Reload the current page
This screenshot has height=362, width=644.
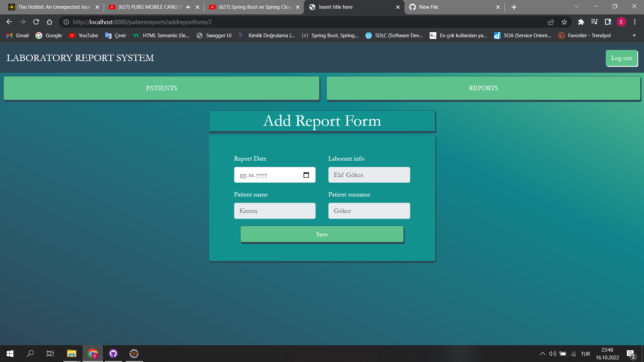pos(36,22)
